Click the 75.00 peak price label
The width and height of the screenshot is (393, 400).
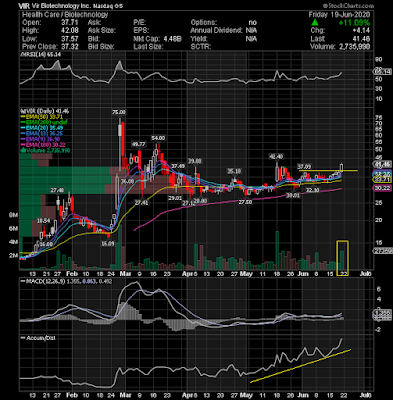(x=119, y=112)
